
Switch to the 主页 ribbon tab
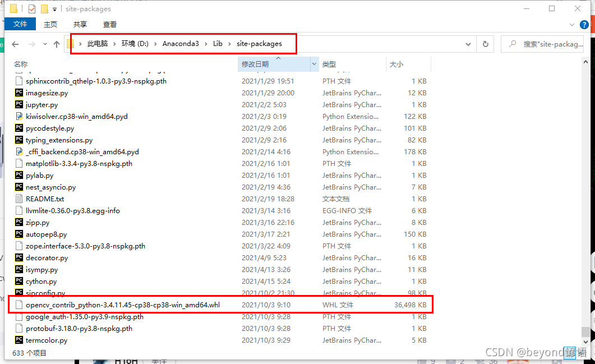pos(50,24)
